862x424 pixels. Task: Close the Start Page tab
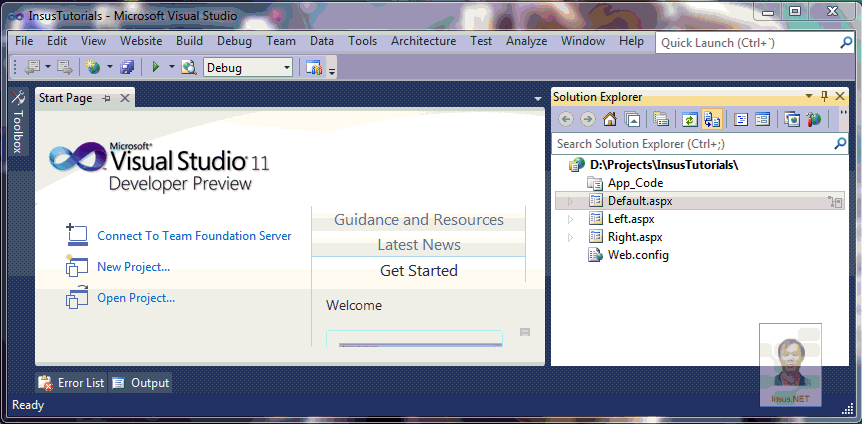coord(125,98)
